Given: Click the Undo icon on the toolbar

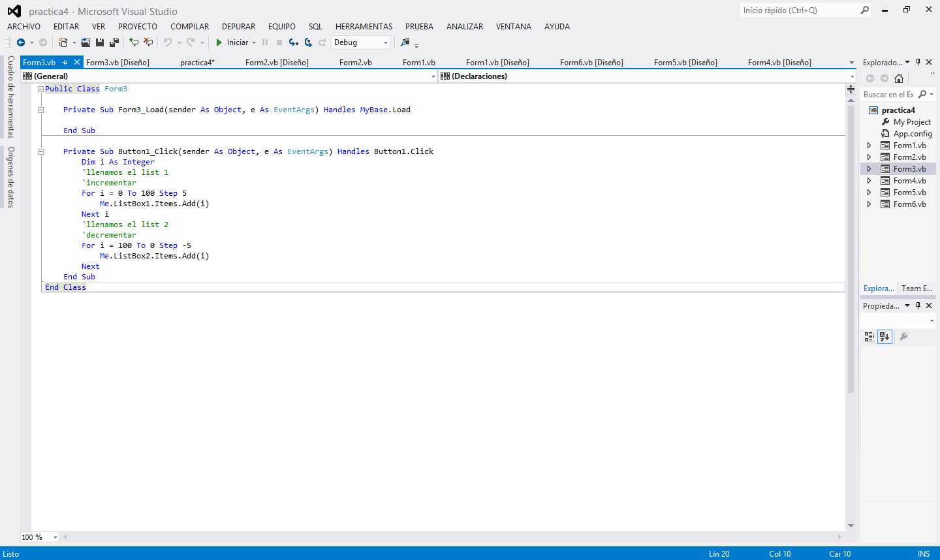Looking at the screenshot, I should (x=167, y=42).
